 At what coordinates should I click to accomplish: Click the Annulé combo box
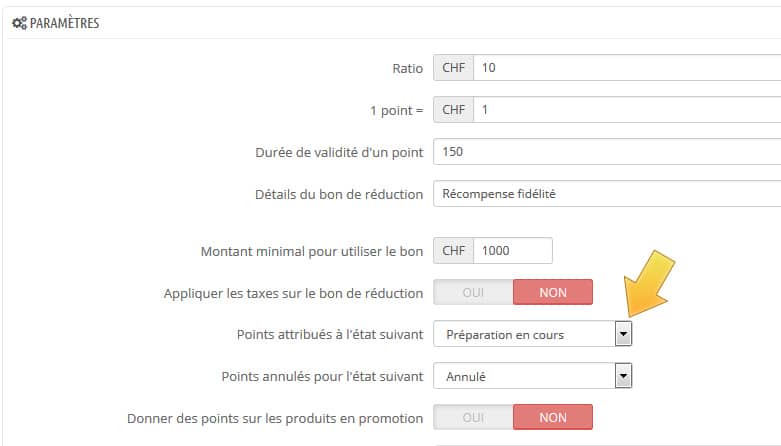(x=532, y=376)
